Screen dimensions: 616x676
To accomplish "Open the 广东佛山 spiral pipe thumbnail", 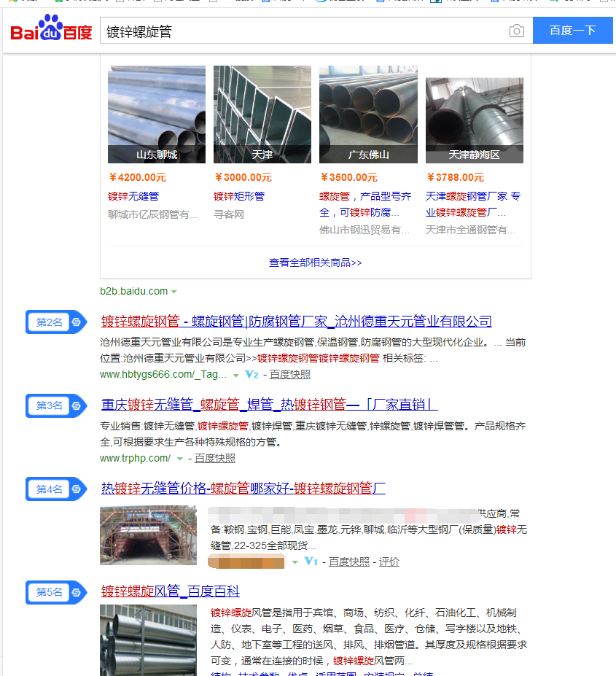I will coord(368,114).
